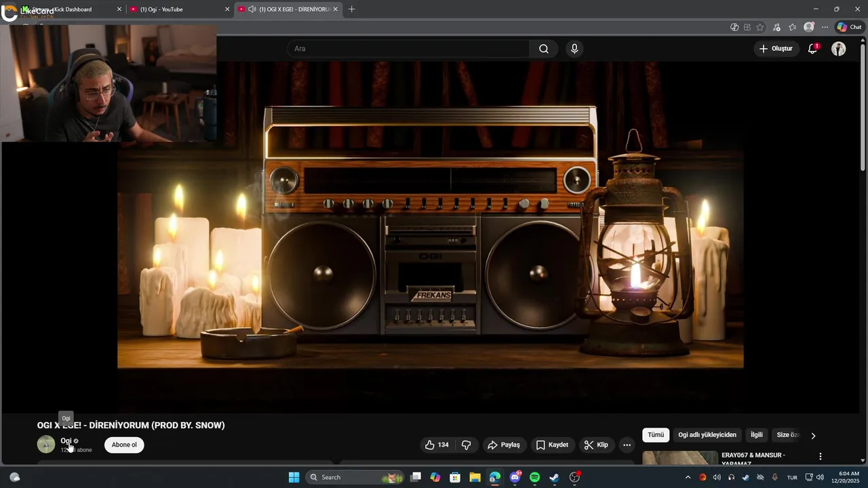Viewport: 868px width, 488px height.
Task: Dislike the video with thumbs down
Action: (466, 445)
